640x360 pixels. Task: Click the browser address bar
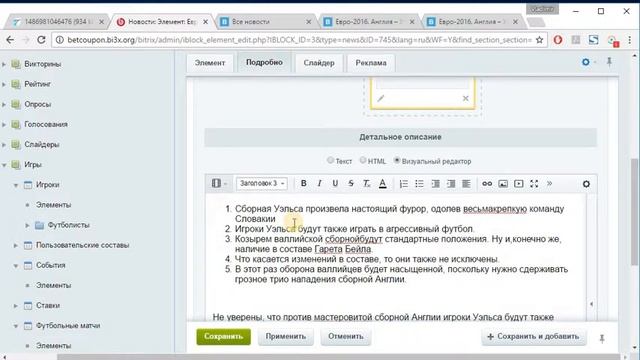point(300,40)
